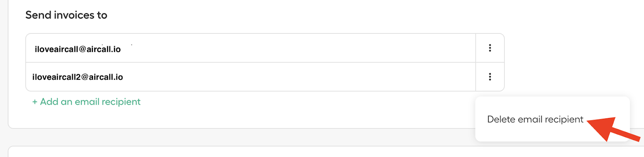Viewport: 644px width, 157px height.
Task: Choose Delete email recipient from popup
Action: pos(535,119)
